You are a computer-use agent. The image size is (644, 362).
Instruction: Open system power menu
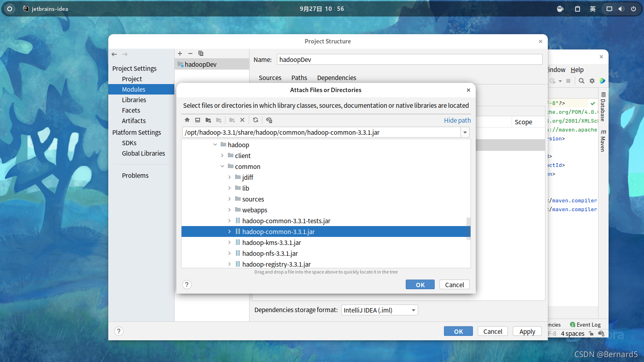[x=634, y=9]
